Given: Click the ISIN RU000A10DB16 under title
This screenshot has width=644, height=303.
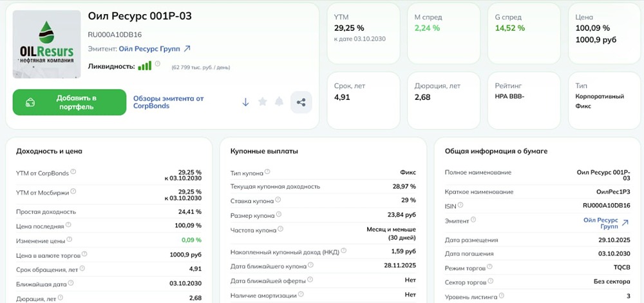Looking at the screenshot, I should (x=115, y=35).
